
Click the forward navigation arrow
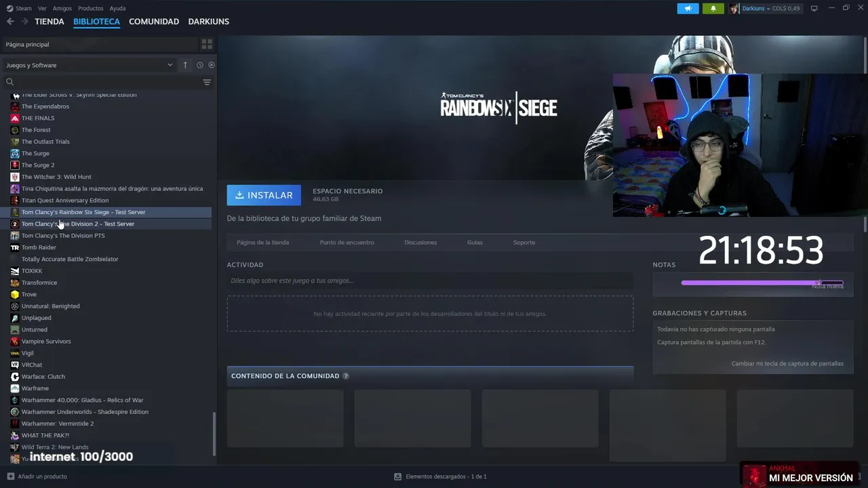tap(24, 22)
